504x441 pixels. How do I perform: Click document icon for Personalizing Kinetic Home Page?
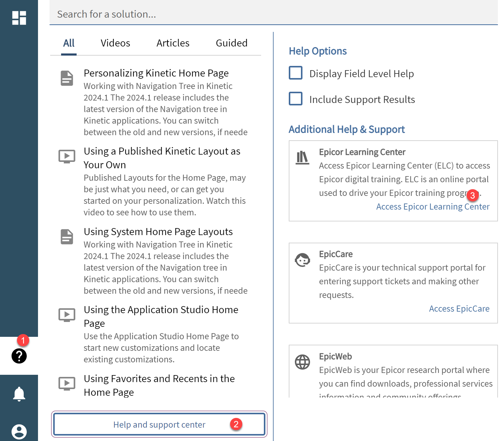pos(67,78)
